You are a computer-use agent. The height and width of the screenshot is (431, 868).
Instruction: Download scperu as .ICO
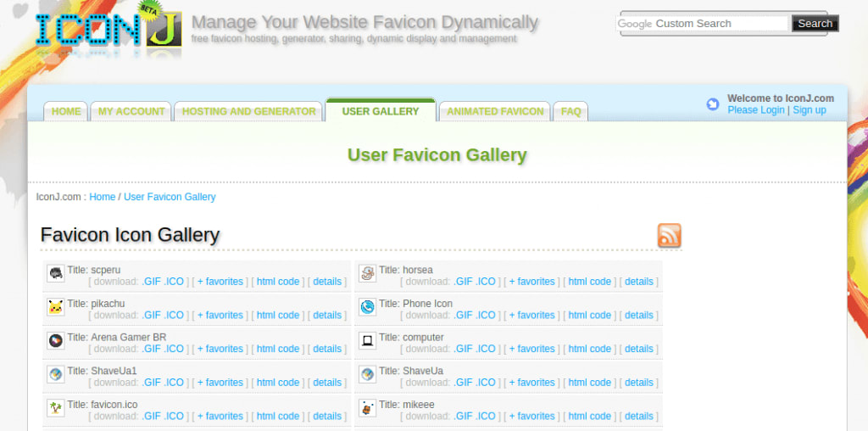[x=174, y=282]
